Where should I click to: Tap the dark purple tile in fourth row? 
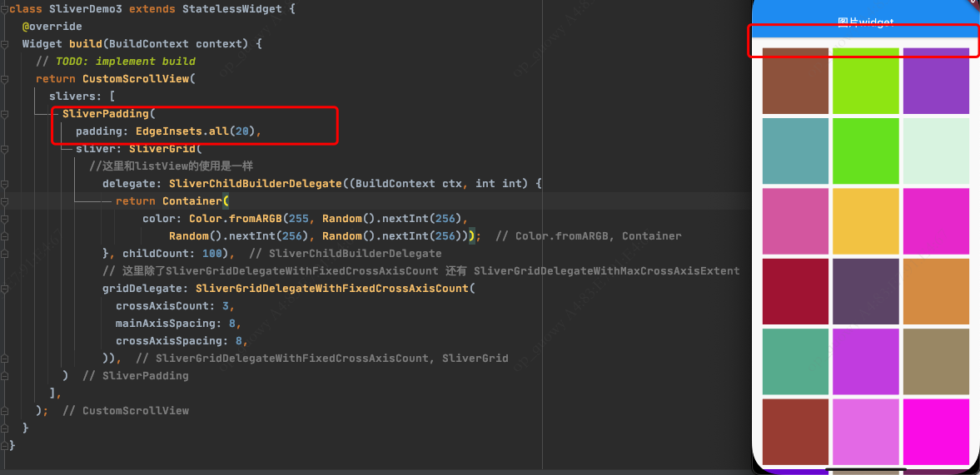coord(866,291)
